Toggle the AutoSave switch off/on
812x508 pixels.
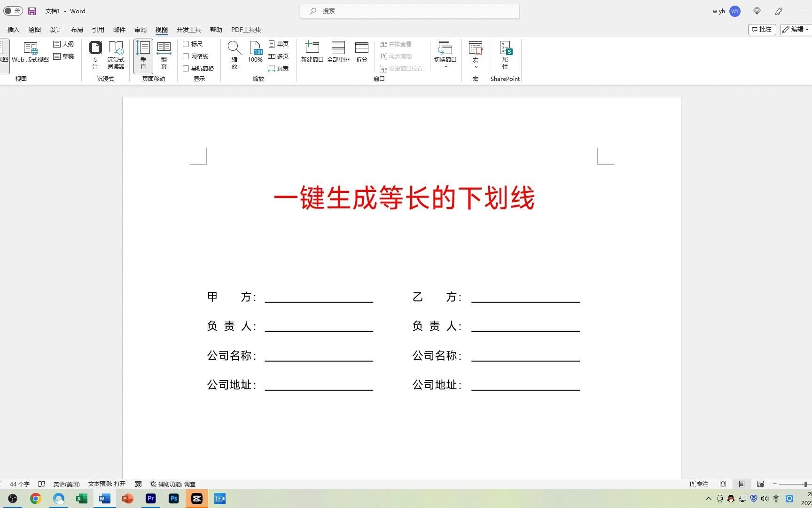coord(13,11)
